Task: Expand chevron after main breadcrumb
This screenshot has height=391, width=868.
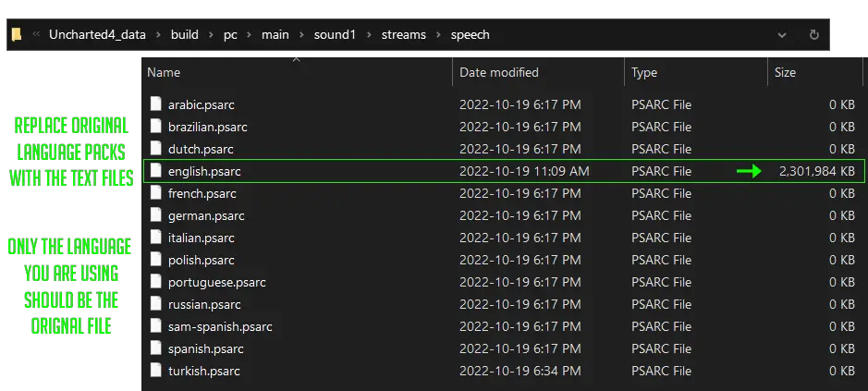Action: coord(301,34)
